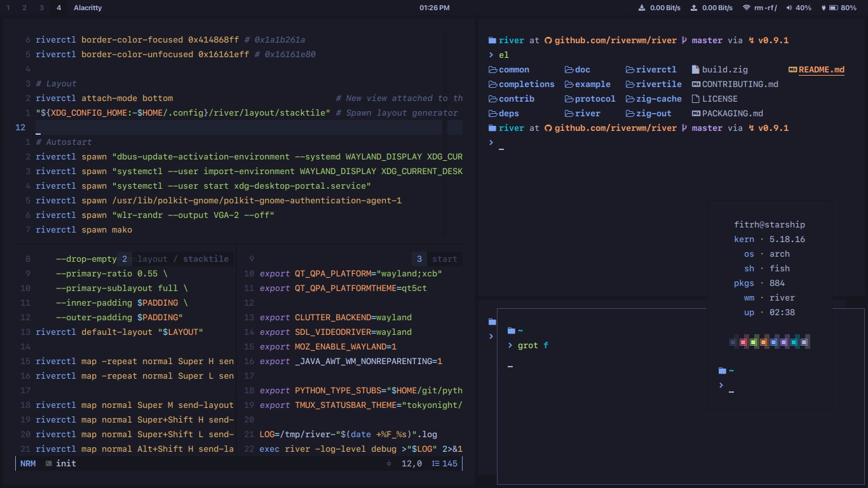Open the Wi-Fi network indicator icon

746,8
